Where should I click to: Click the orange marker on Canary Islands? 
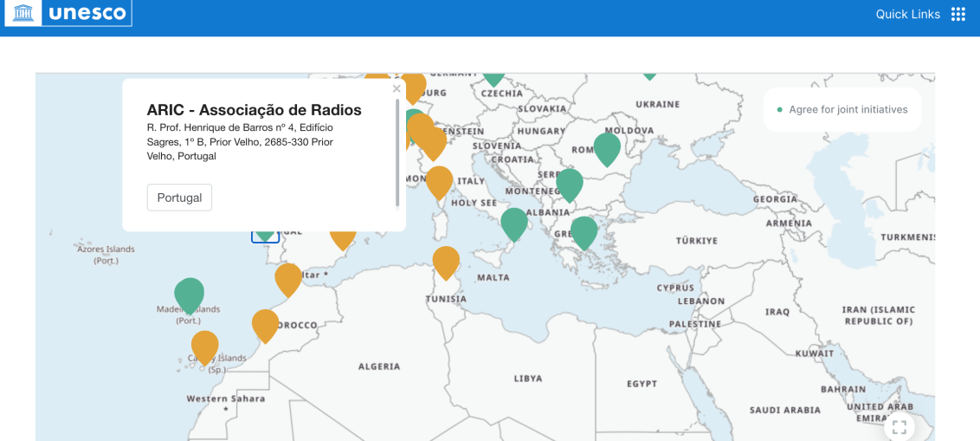click(205, 346)
